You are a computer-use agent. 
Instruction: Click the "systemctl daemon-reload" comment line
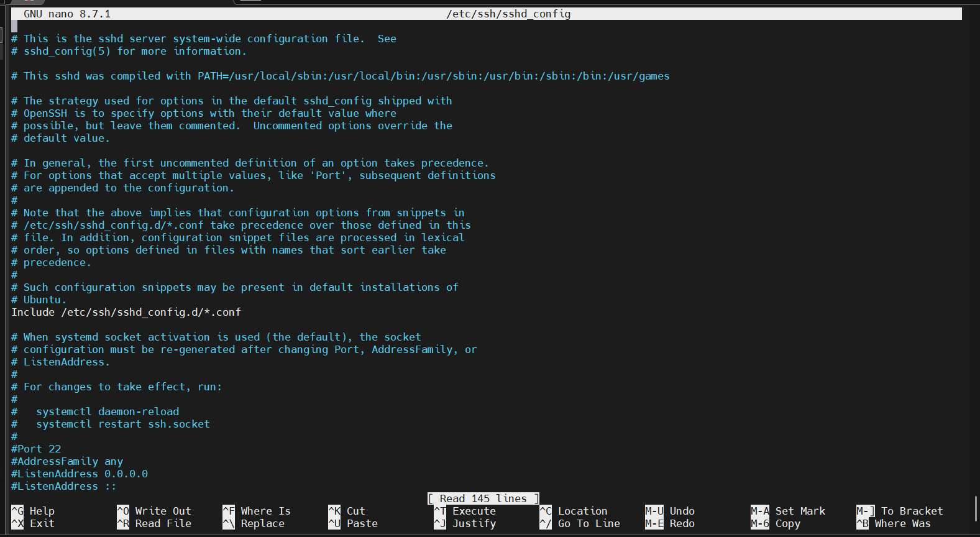[x=95, y=411]
